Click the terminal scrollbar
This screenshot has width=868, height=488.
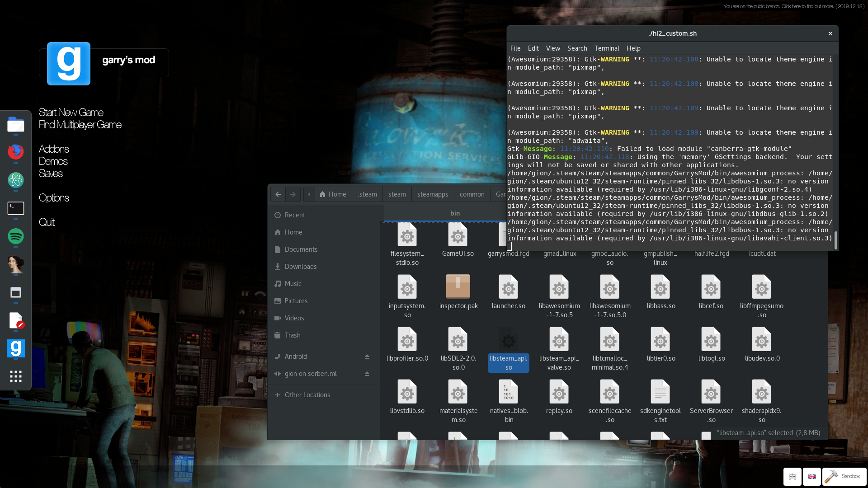click(x=835, y=240)
